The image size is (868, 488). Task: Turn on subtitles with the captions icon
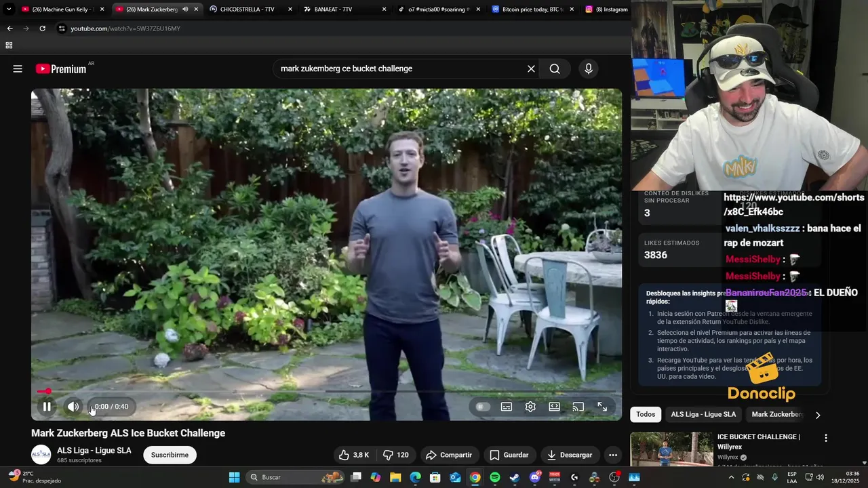tap(507, 407)
